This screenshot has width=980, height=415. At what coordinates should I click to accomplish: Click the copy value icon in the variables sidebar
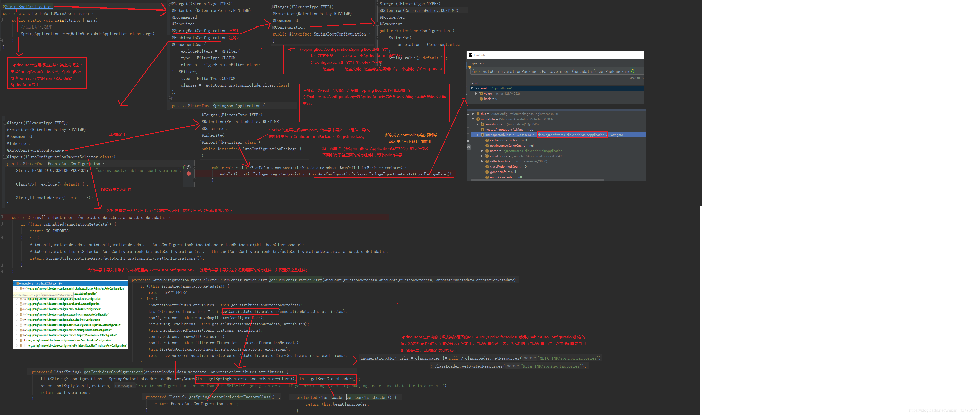click(468, 141)
